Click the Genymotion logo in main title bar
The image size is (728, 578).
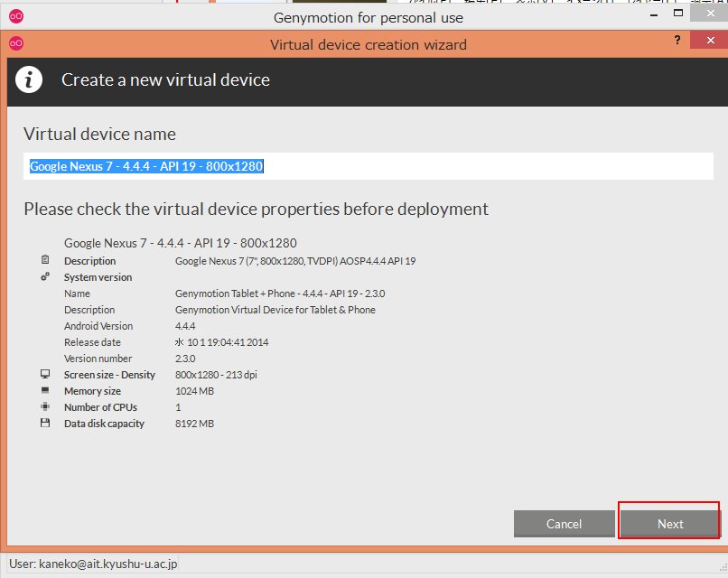[x=16, y=17]
